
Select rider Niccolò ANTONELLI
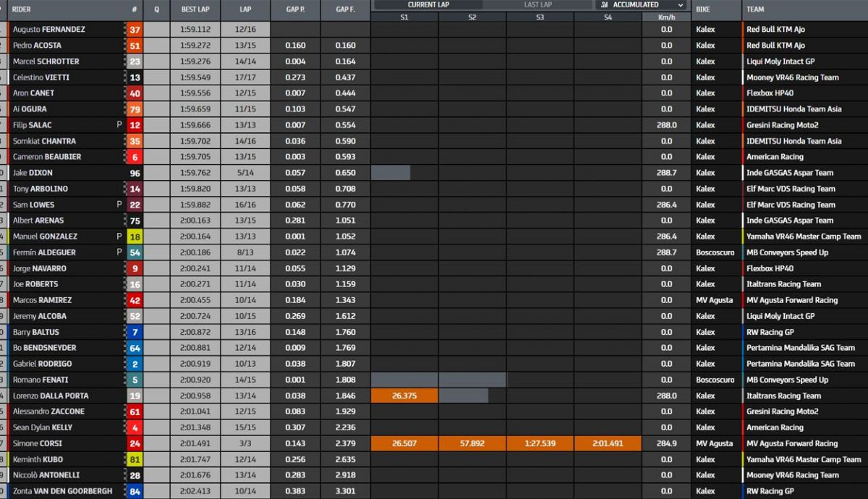pyautogui.click(x=46, y=475)
